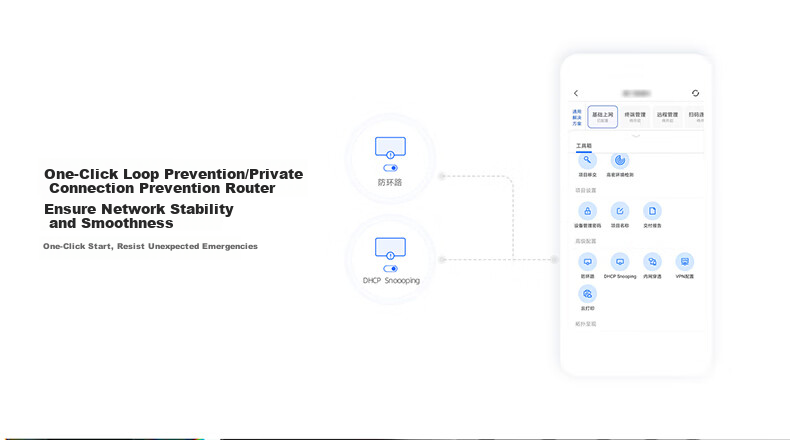Click the heading 'One-Click Loop Prevention/Private'
Viewport: 790px width, 440px height.
coord(174,174)
